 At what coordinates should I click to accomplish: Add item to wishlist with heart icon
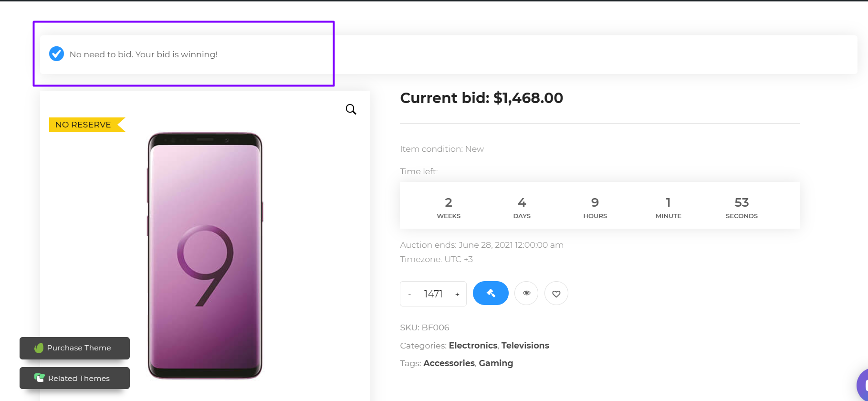pos(556,294)
